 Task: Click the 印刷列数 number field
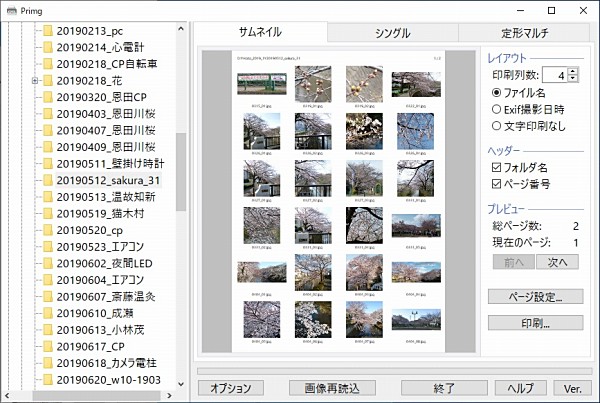pos(555,75)
